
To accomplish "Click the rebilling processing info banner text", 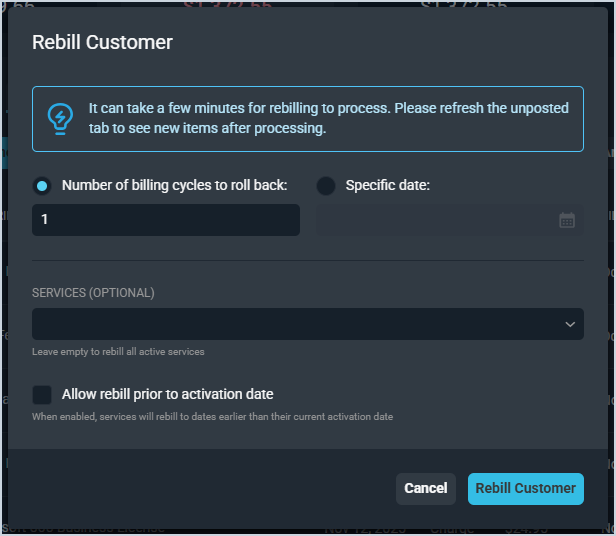I will point(328,118).
